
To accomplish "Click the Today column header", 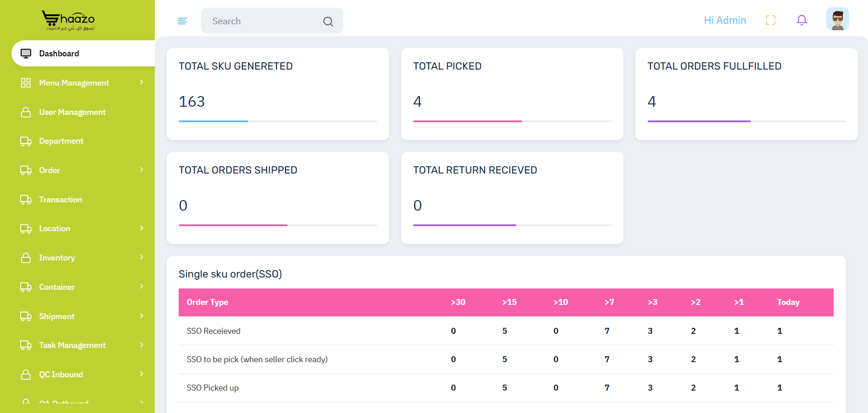I will point(788,302).
